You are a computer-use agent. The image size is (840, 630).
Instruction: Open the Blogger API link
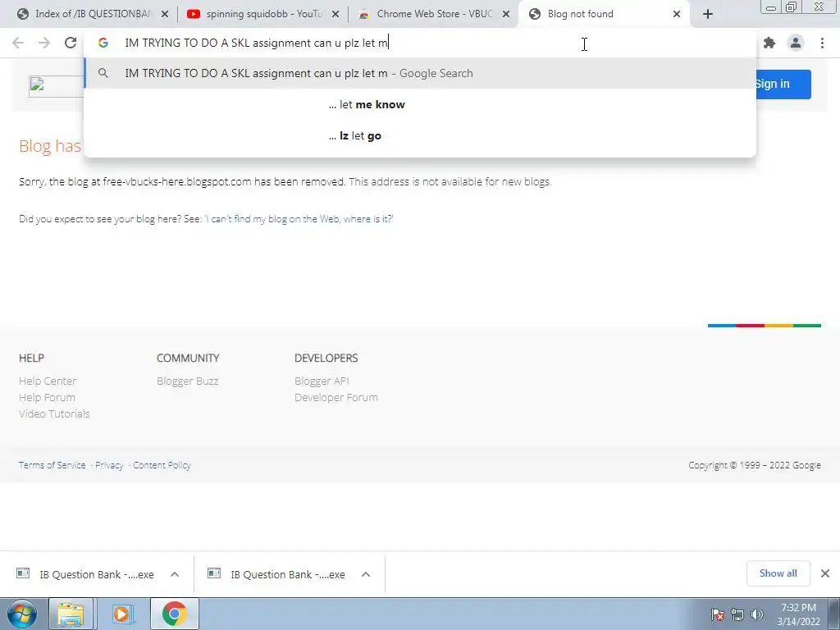[x=322, y=381]
